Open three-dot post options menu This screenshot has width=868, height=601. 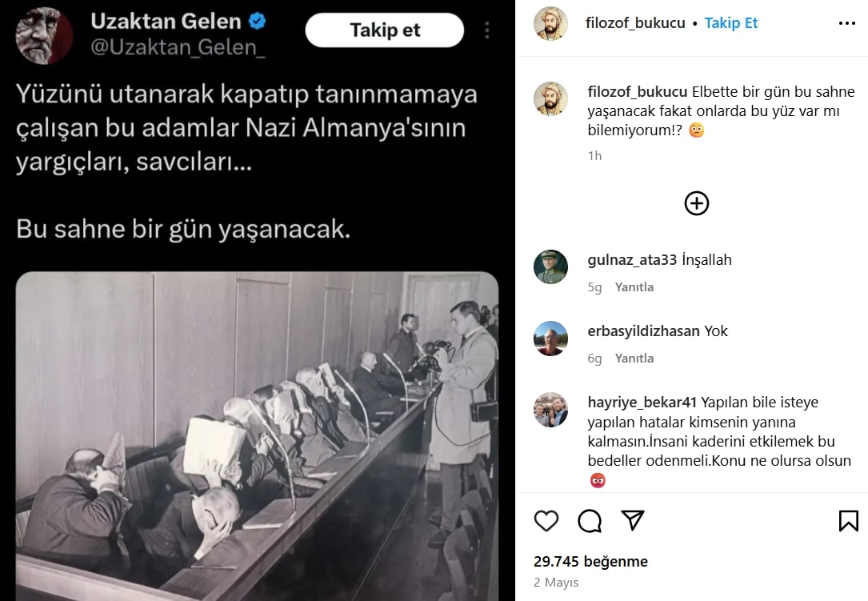click(x=847, y=23)
